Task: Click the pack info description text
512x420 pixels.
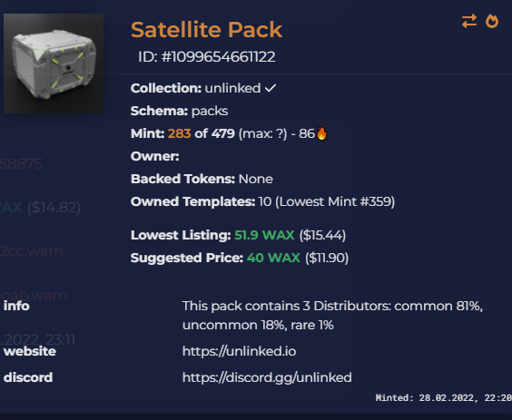Action: tap(332, 316)
